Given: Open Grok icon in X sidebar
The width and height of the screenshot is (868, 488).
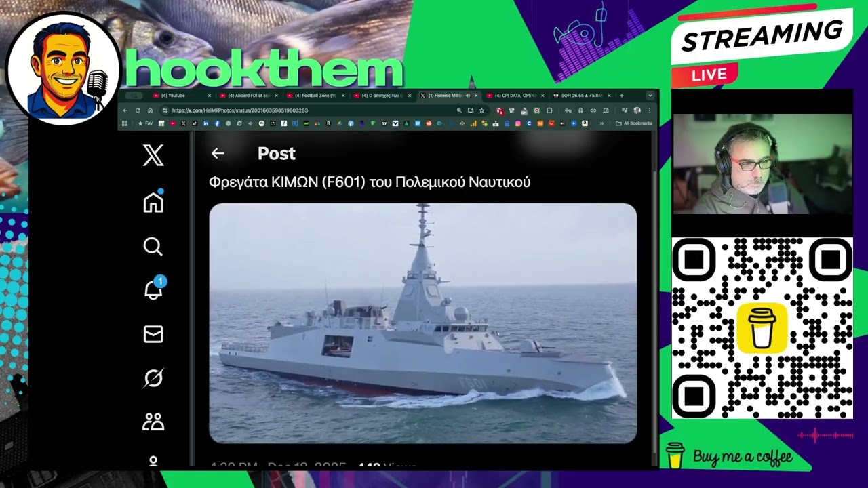Looking at the screenshot, I should tap(153, 378).
